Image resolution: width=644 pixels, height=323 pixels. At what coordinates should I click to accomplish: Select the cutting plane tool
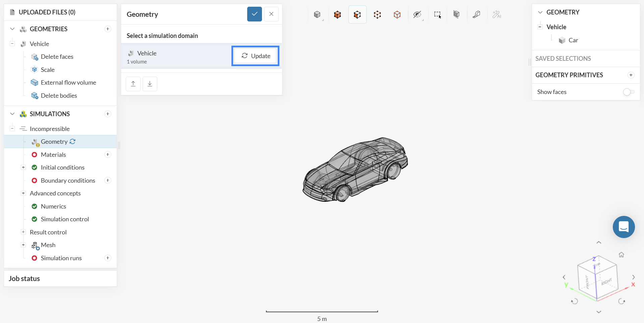point(456,14)
